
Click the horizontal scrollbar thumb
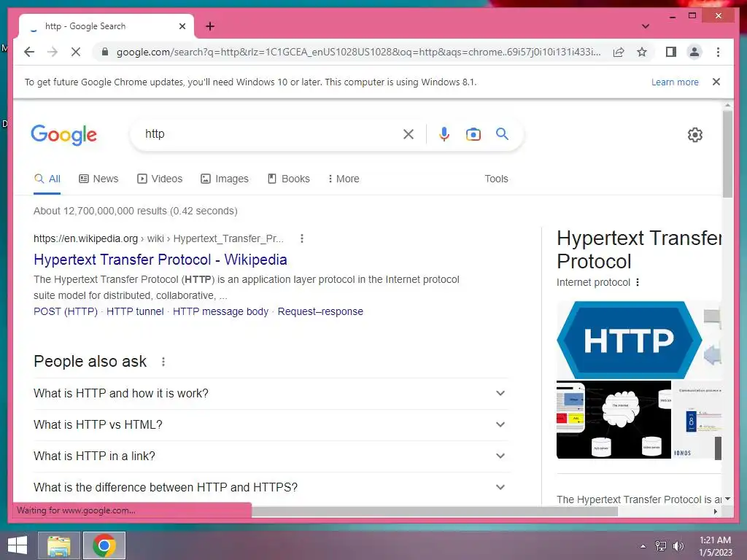point(435,511)
